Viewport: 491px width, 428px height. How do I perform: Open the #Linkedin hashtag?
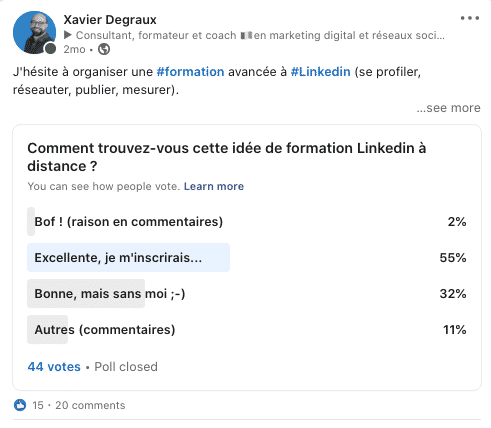(x=320, y=72)
